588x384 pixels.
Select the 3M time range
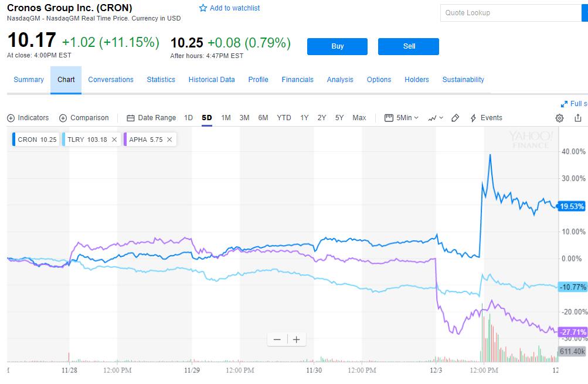244,118
